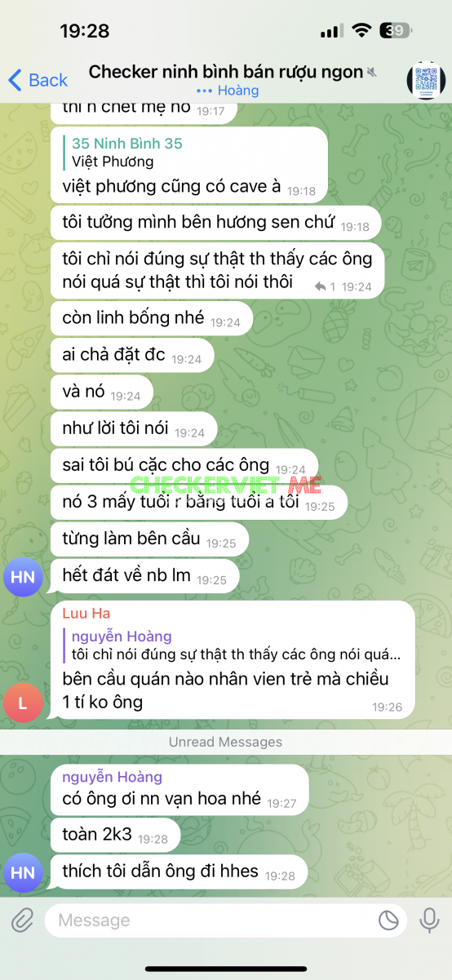Image resolution: width=452 pixels, height=980 pixels.
Task: Select message 'thích tôi dẫn ông đi hhes'
Action: [x=179, y=872]
